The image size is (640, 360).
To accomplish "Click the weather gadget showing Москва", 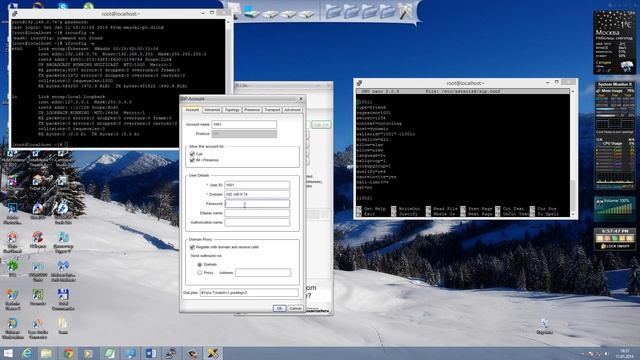I will pyautogui.click(x=614, y=42).
